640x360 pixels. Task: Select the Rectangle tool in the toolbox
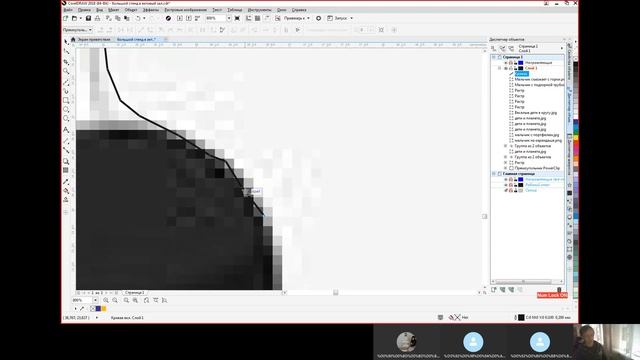pos(66,100)
